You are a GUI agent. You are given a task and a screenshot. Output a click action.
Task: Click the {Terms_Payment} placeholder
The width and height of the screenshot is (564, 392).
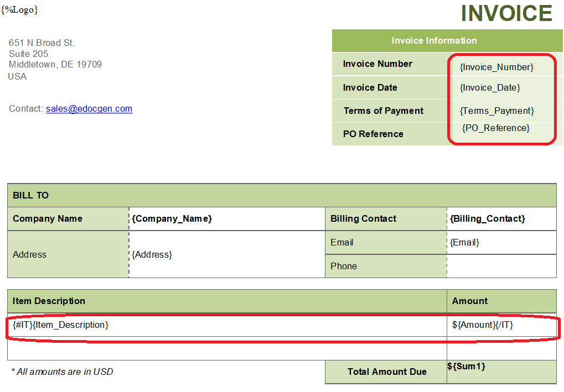496,111
